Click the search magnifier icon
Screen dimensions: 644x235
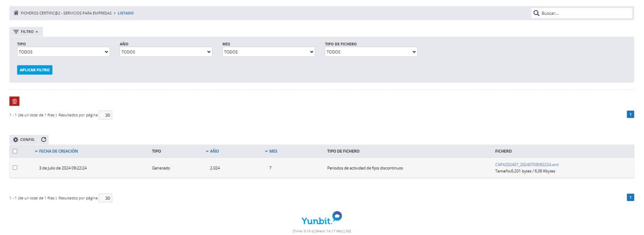[x=536, y=13]
